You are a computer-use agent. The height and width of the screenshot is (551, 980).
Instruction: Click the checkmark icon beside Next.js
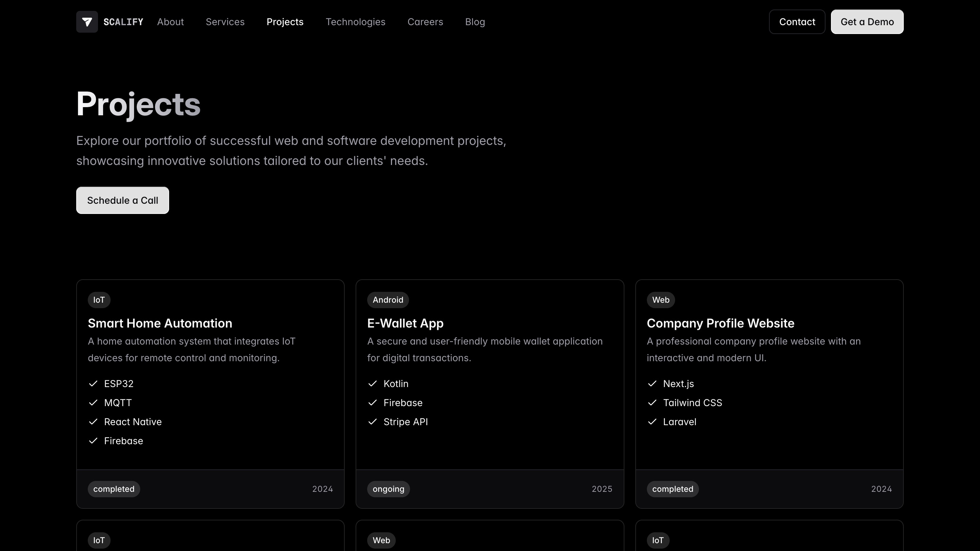(x=652, y=383)
